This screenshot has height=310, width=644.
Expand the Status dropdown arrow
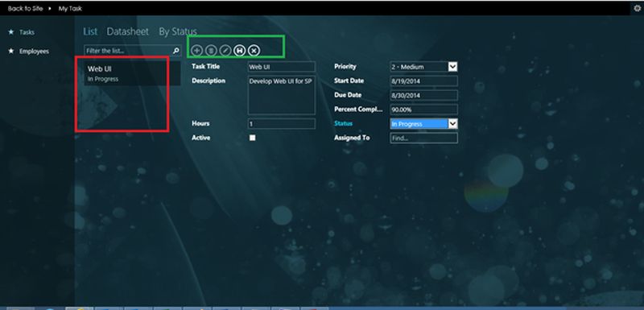(452, 123)
